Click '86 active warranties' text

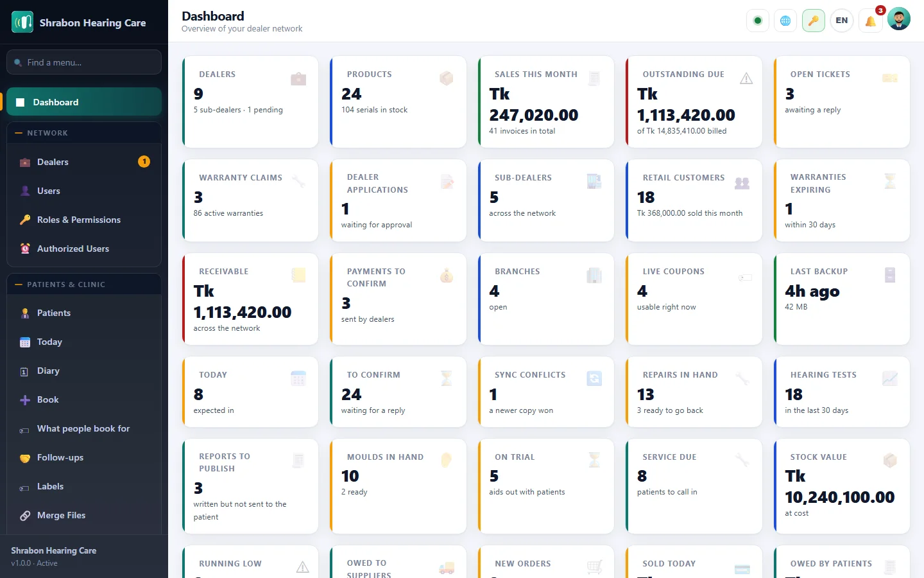pyautogui.click(x=228, y=213)
